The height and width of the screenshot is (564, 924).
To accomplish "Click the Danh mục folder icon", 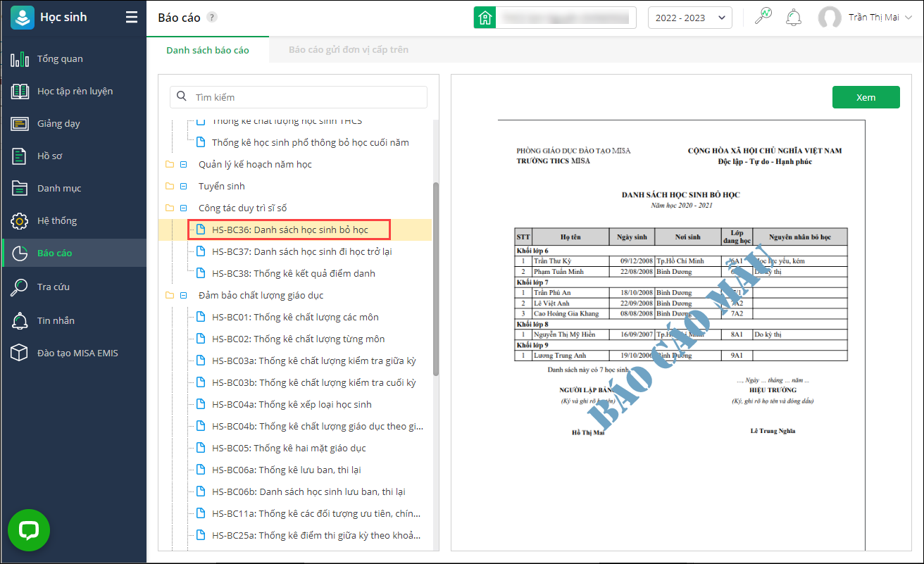I will 20,188.
